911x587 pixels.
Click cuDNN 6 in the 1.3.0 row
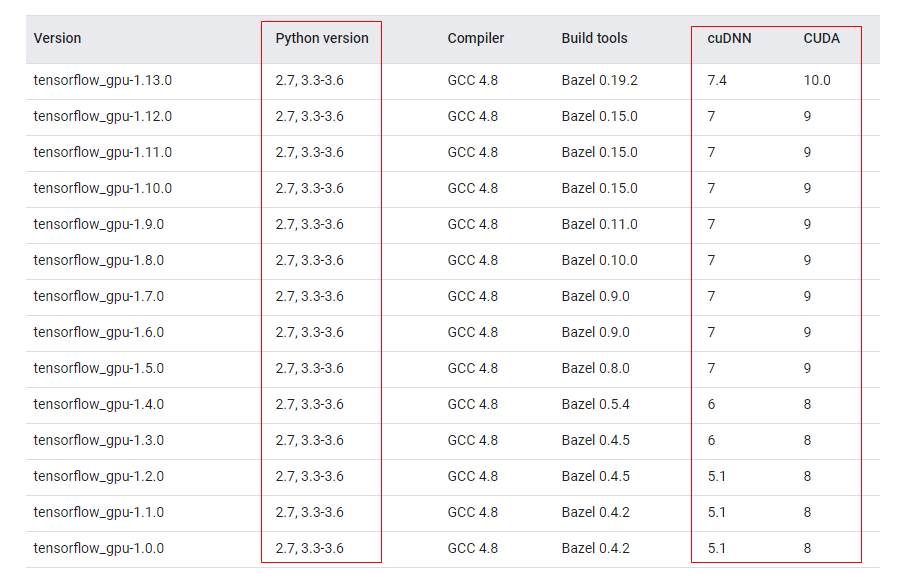(x=711, y=441)
